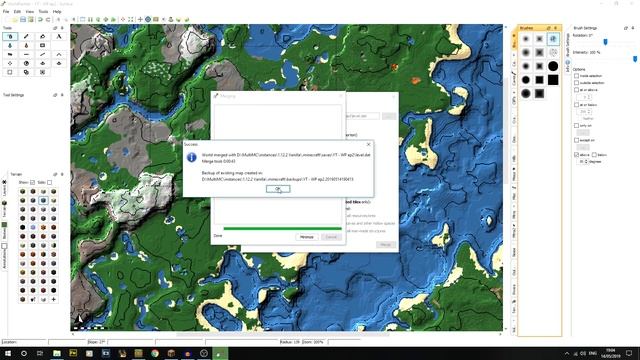Open the only on dropdown
The image size is (640, 360).
point(583,132)
